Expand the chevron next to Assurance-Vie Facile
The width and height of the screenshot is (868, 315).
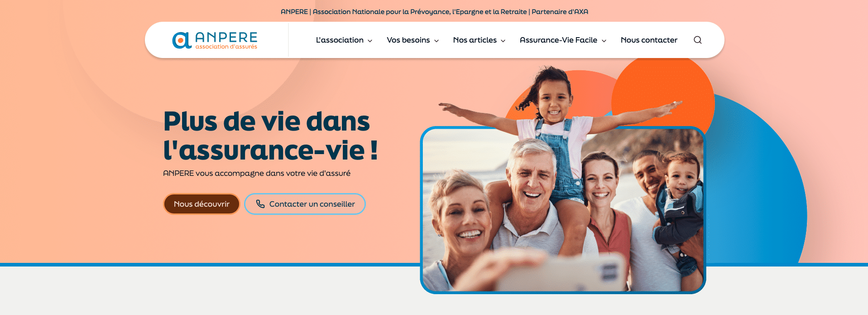[604, 41]
